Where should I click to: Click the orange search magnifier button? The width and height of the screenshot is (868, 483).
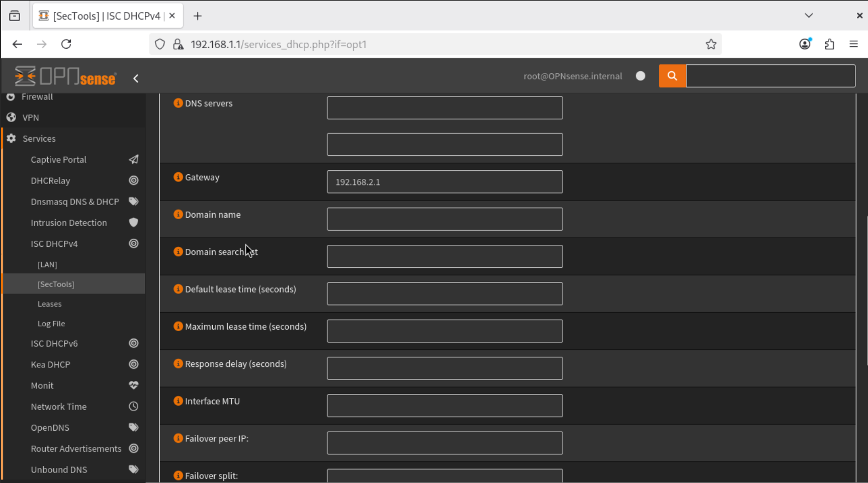pyautogui.click(x=672, y=76)
